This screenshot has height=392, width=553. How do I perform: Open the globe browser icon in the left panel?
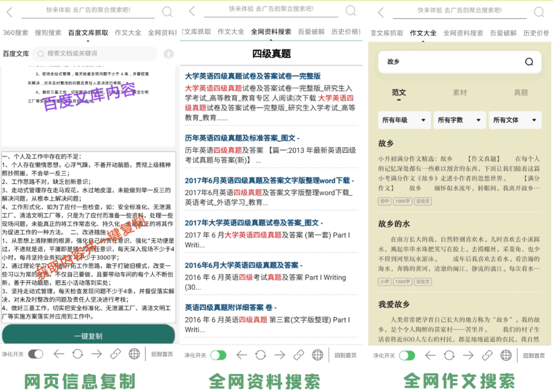tap(134, 353)
